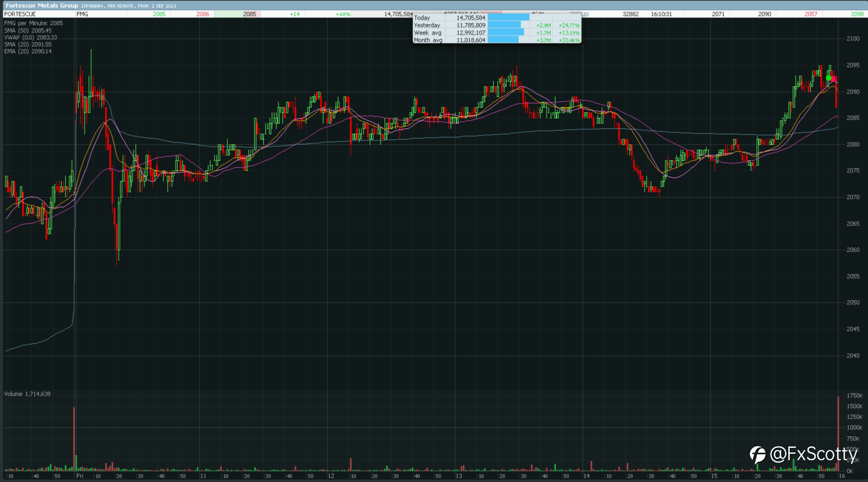Click the Volume 1,714,638 panel label
Viewport: 868px width, 482px height.
tap(28, 394)
